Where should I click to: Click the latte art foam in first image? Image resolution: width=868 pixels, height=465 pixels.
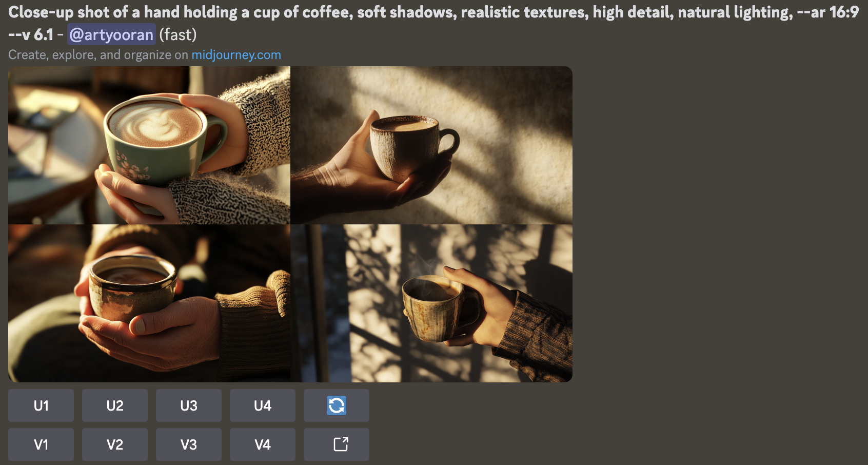[156, 124]
